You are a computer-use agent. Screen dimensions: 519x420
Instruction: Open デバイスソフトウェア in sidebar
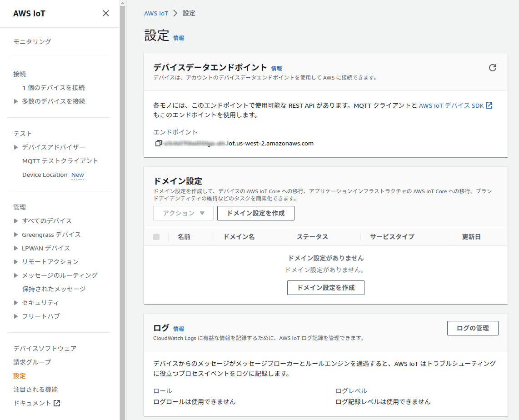point(45,349)
